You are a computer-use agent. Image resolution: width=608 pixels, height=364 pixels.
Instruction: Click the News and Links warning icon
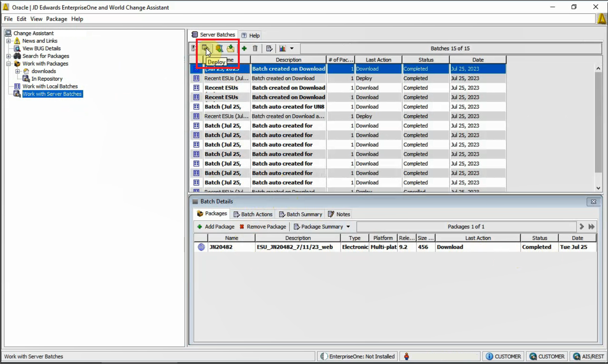[x=17, y=41]
